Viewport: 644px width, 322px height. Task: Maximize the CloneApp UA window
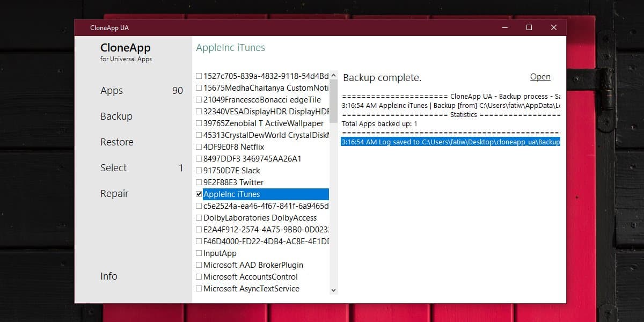tap(529, 27)
